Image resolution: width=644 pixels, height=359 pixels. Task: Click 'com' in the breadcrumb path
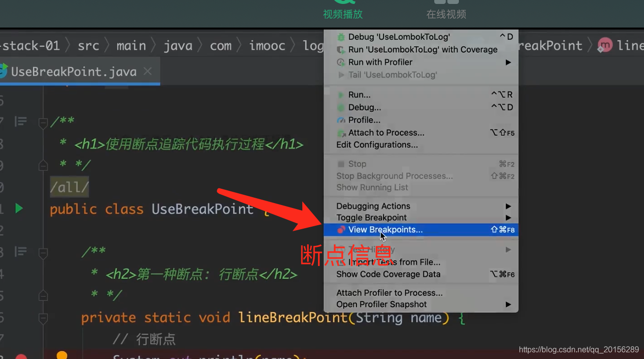point(221,46)
